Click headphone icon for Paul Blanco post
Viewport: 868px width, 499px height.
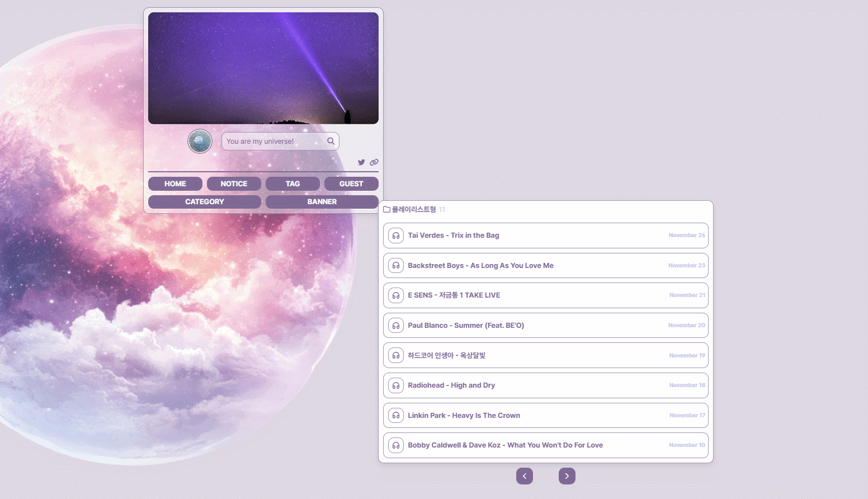(x=396, y=326)
